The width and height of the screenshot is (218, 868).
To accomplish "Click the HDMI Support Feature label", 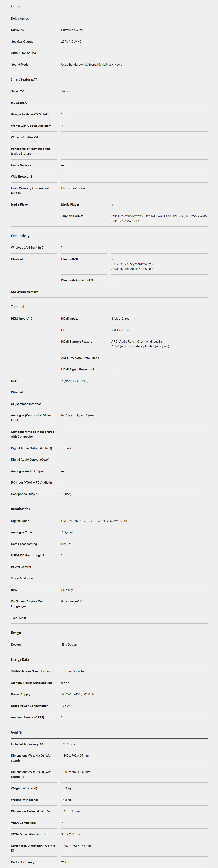I will click(77, 342).
